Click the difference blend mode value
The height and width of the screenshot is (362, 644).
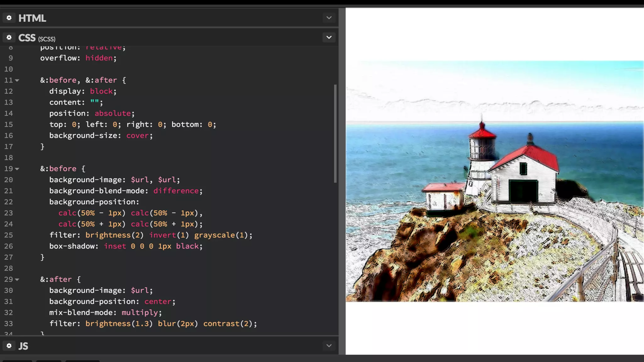tap(176, 191)
